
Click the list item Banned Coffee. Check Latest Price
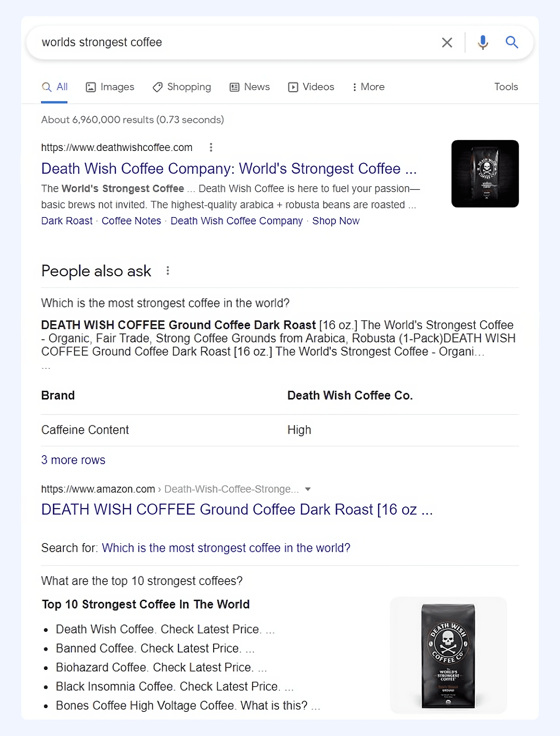click(x=155, y=648)
